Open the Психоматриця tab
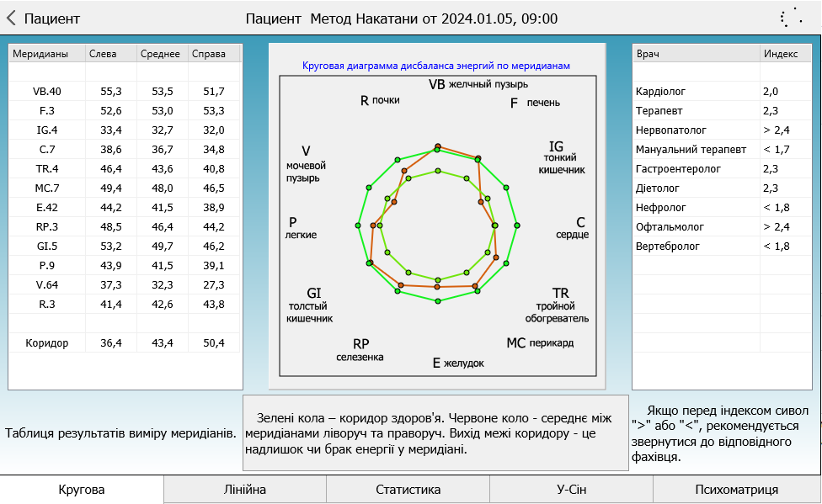This screenshot has height=504, width=822. 737,490
